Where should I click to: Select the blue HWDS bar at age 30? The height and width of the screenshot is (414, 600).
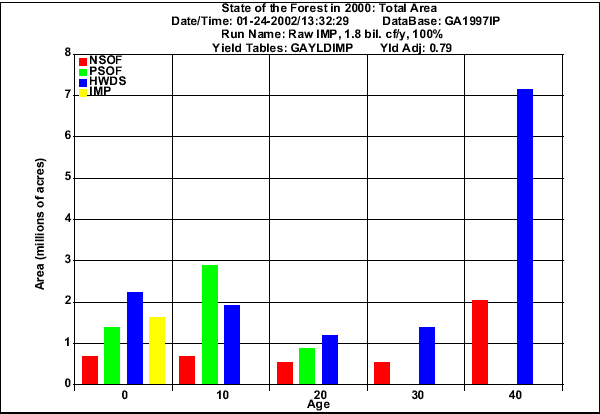427,355
